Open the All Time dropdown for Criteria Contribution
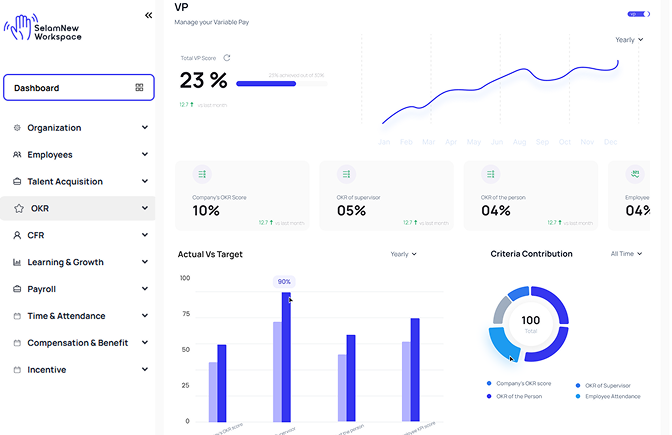 pos(627,254)
